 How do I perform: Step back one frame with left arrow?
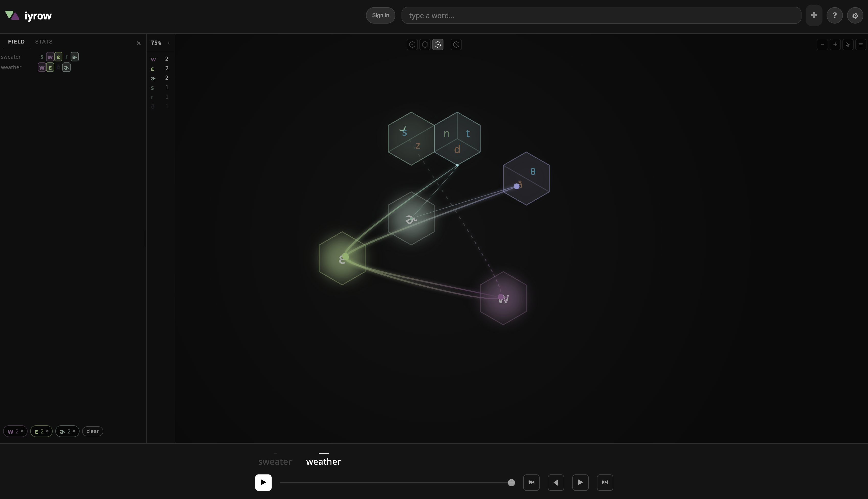point(556,483)
